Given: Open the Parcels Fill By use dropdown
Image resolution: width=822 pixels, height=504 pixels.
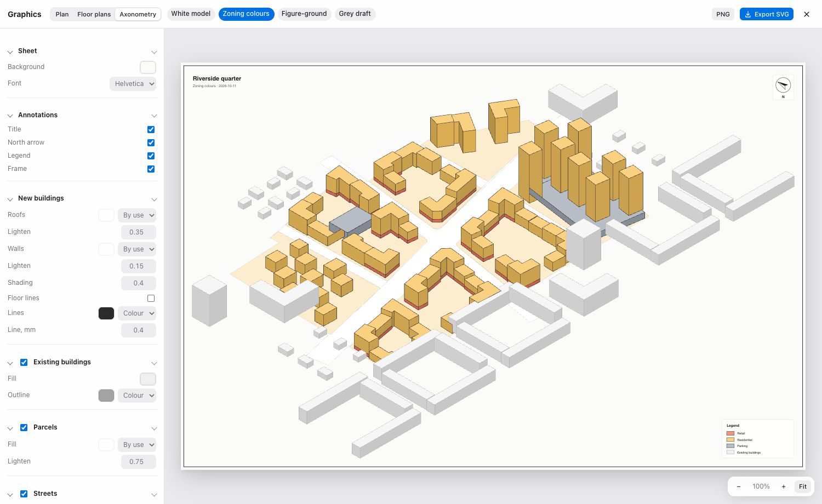Looking at the screenshot, I should [x=137, y=445].
